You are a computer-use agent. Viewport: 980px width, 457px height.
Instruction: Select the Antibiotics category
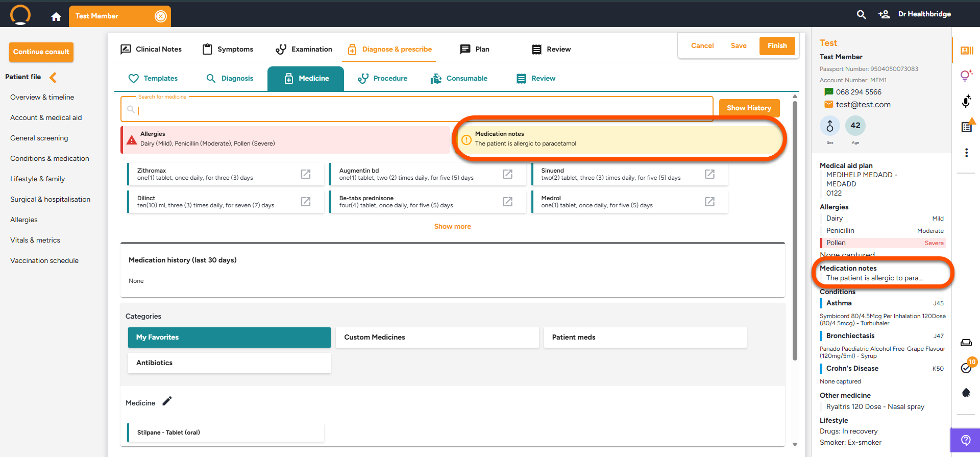coord(229,363)
